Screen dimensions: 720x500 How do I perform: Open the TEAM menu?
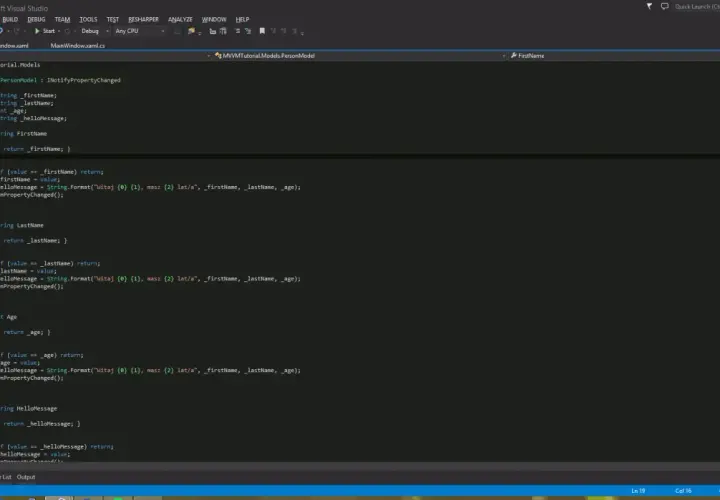pyautogui.click(x=62, y=19)
